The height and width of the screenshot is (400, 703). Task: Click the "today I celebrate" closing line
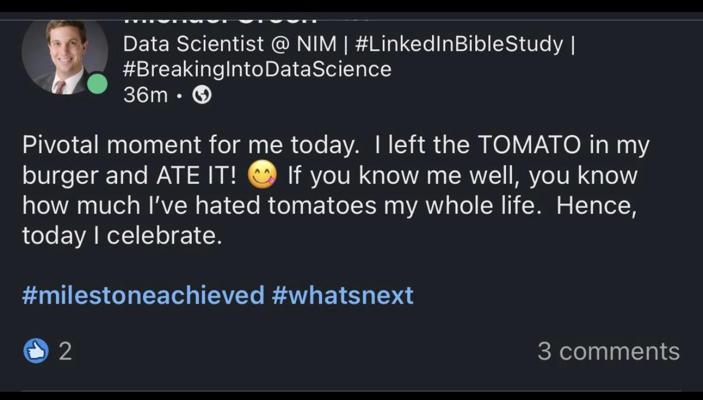pyautogui.click(x=120, y=239)
